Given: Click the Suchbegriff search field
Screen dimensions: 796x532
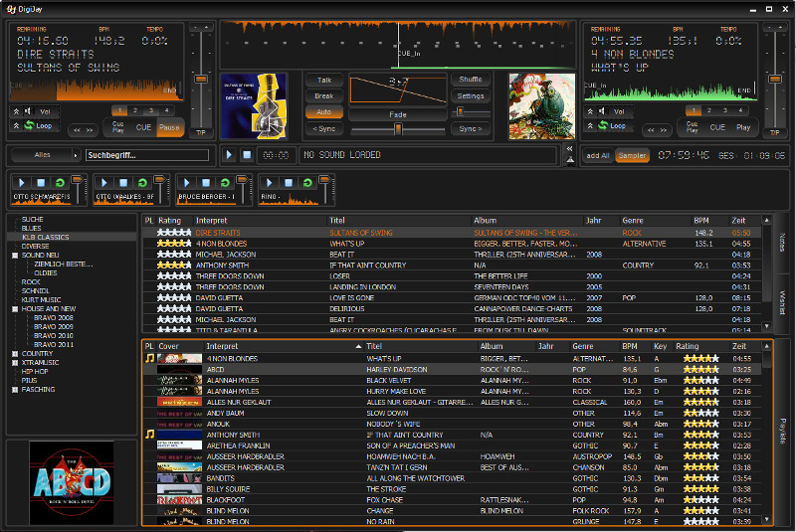Looking at the screenshot, I should (147, 155).
